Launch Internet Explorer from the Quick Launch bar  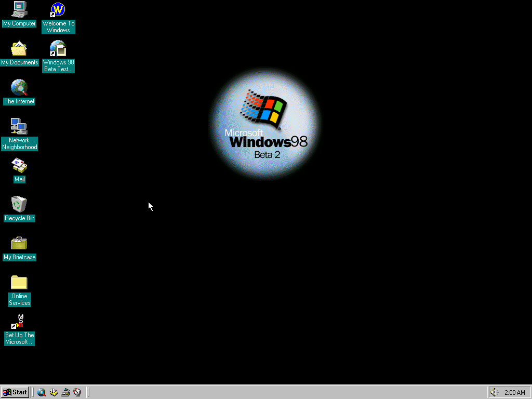[x=42, y=392]
